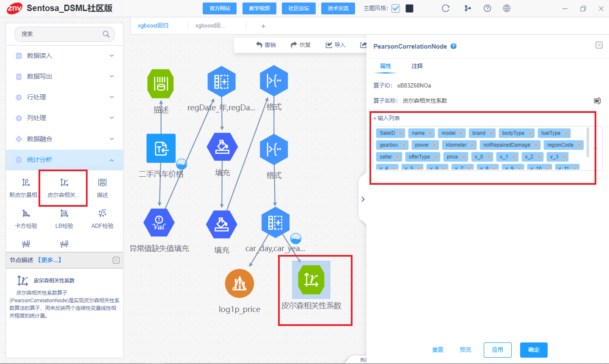Close the 节点描述 description panel
609x364 pixels.
point(116,260)
